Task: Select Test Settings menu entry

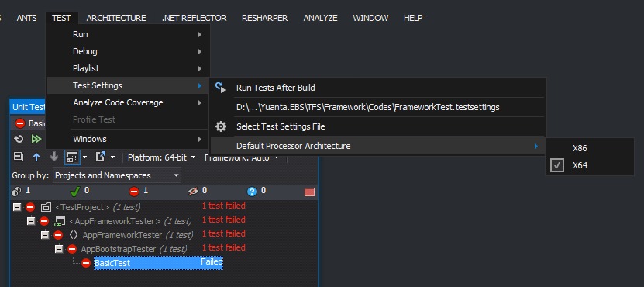Action: click(x=128, y=85)
